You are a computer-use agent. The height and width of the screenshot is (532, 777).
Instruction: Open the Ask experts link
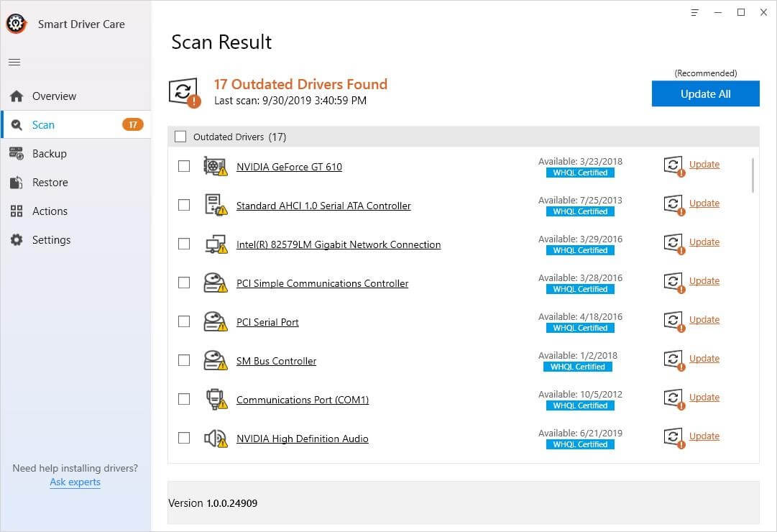pos(75,482)
